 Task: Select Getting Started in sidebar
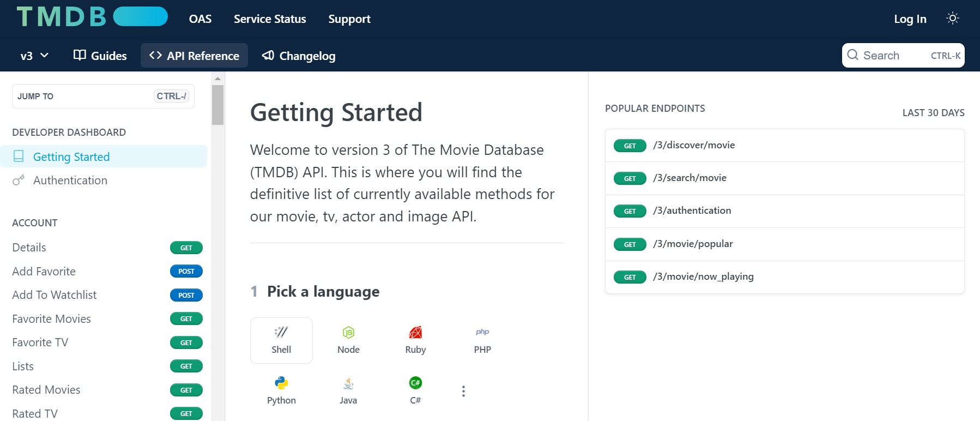coord(104,157)
